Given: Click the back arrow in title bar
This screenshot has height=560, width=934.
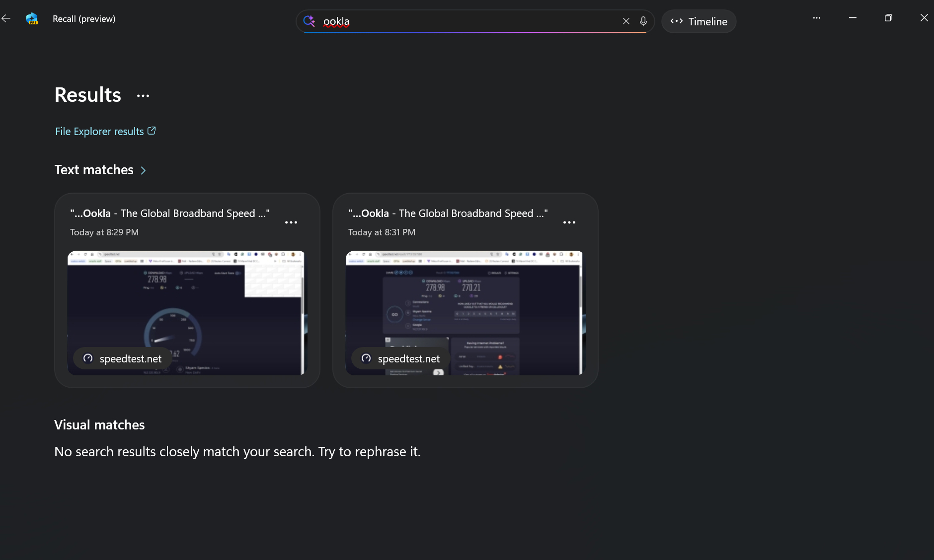Looking at the screenshot, I should [x=6, y=18].
